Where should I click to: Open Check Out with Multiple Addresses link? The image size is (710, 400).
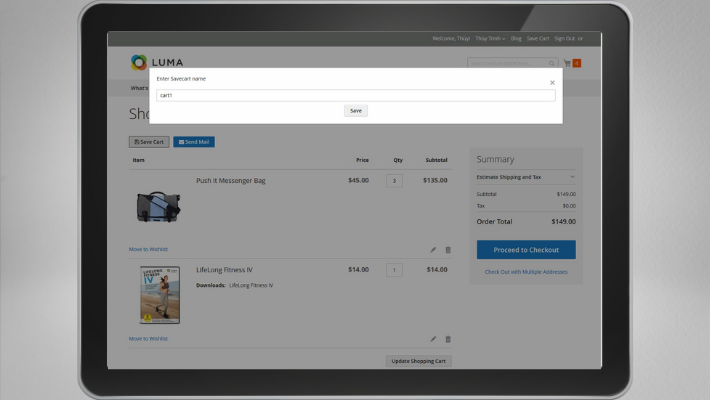[526, 272]
